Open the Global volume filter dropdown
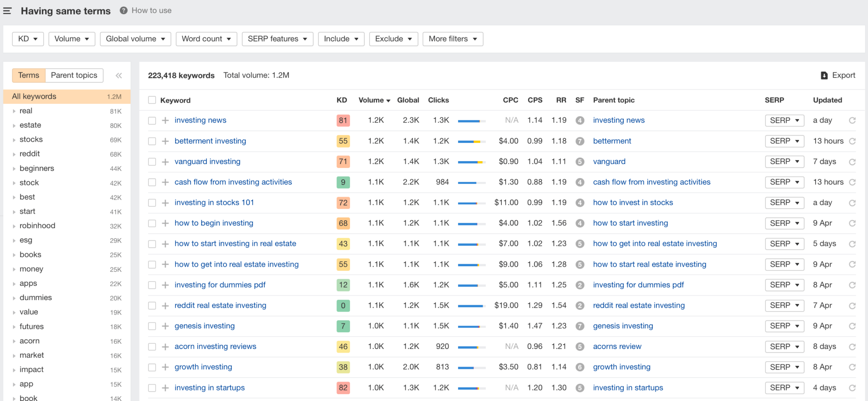 (136, 39)
